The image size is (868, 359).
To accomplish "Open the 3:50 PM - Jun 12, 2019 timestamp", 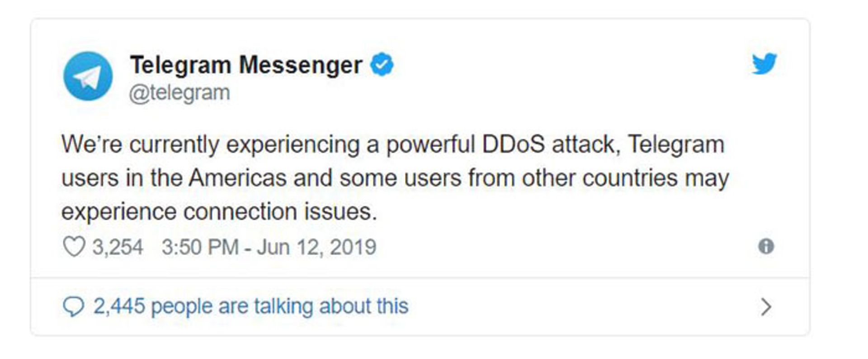I will pos(269,247).
